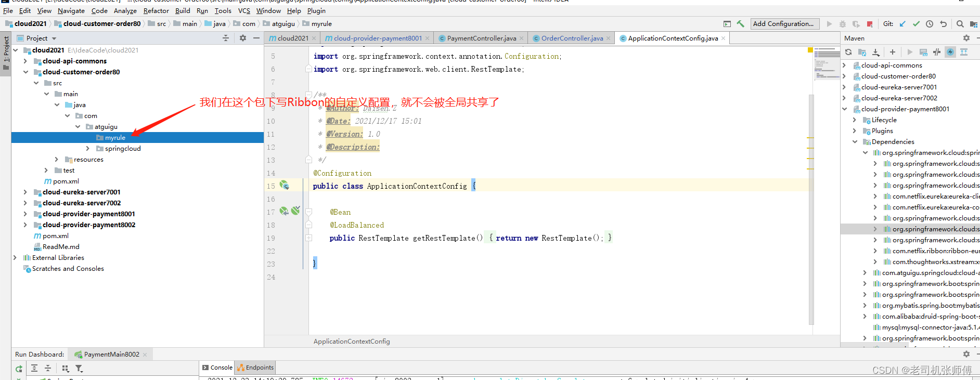Open the Plugin menu
This screenshot has height=380, width=980.
[x=316, y=10]
